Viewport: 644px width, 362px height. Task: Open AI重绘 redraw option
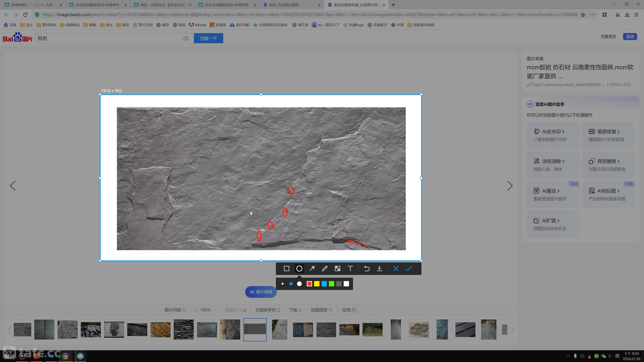[x=553, y=195]
